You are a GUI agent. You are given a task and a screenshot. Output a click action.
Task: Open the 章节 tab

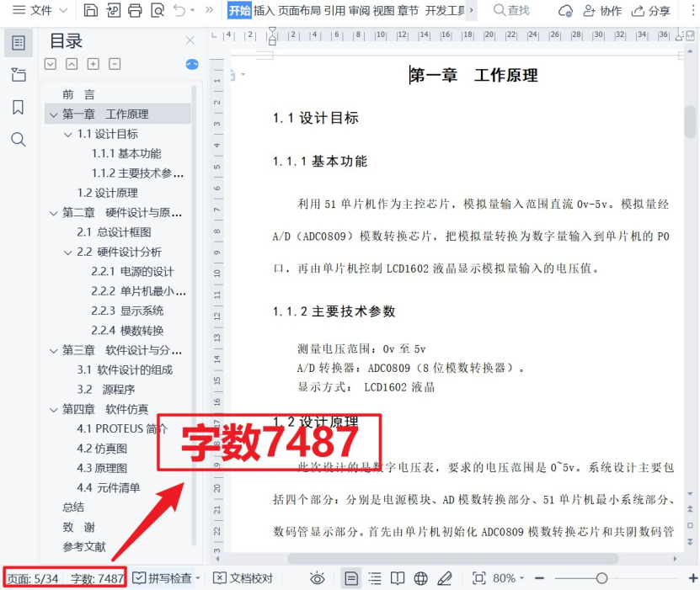408,10
